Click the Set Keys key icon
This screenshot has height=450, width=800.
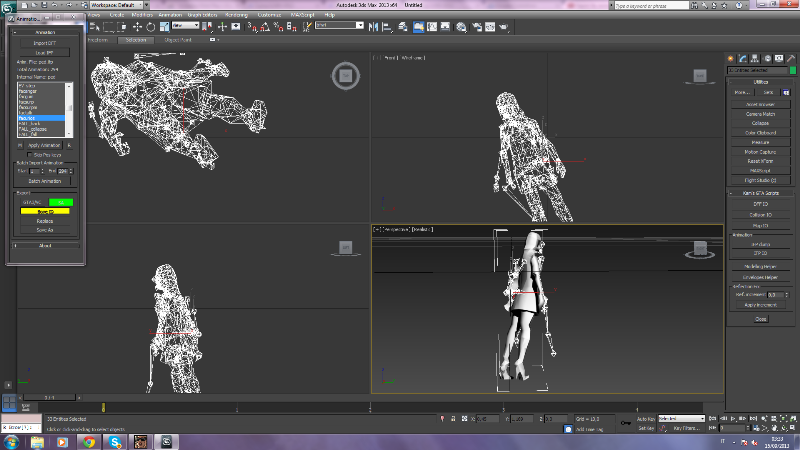(x=626, y=422)
